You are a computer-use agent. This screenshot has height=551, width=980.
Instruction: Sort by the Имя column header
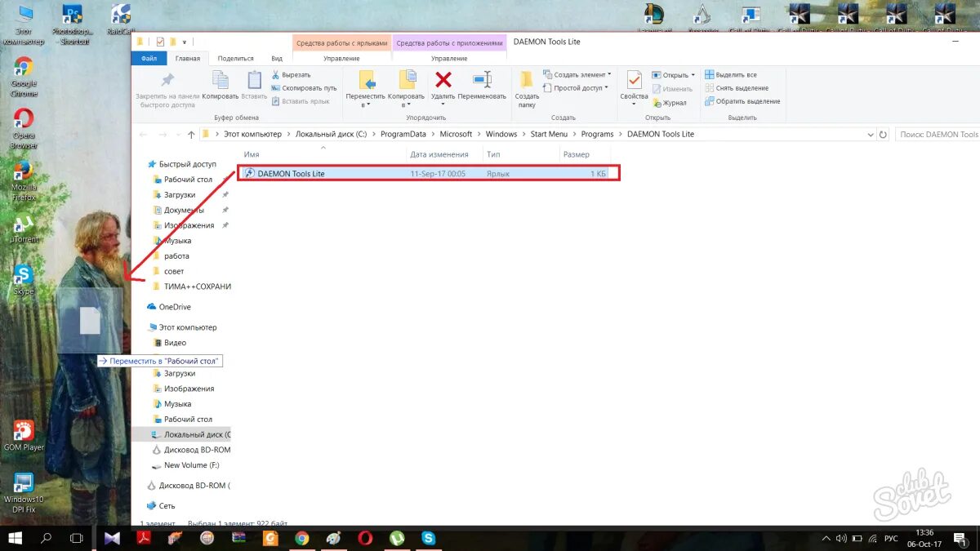click(x=323, y=154)
